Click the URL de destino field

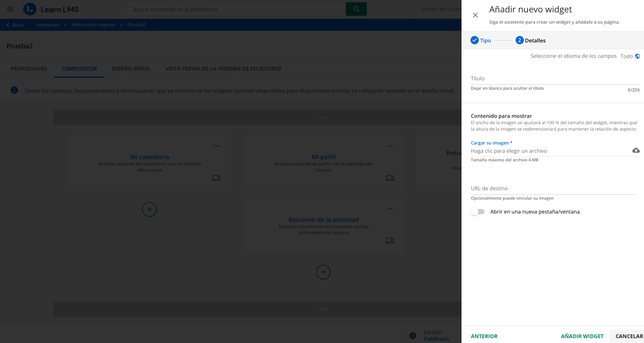[x=553, y=188]
